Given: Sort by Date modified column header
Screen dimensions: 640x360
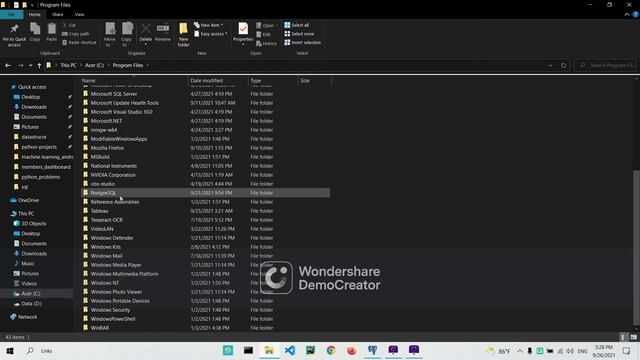Looking at the screenshot, I should 218,80.
